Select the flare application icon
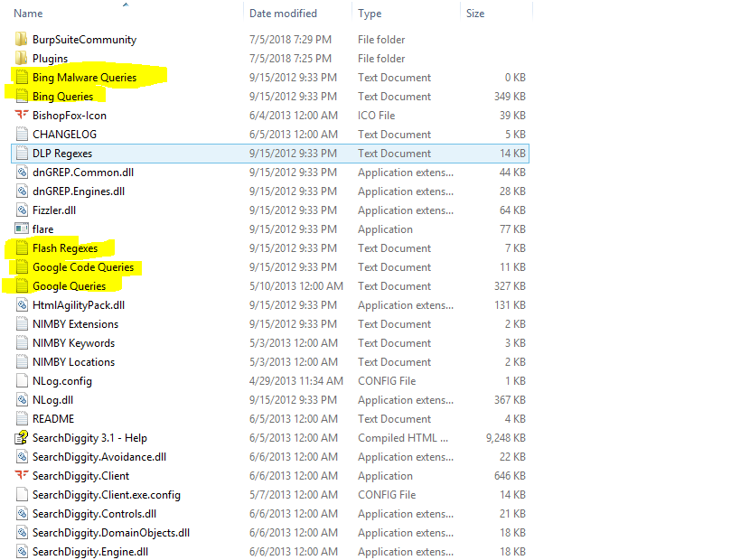731x560 pixels. tap(22, 229)
